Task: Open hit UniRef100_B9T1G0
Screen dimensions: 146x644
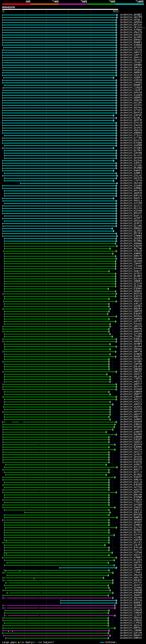Action: tap(131, 25)
